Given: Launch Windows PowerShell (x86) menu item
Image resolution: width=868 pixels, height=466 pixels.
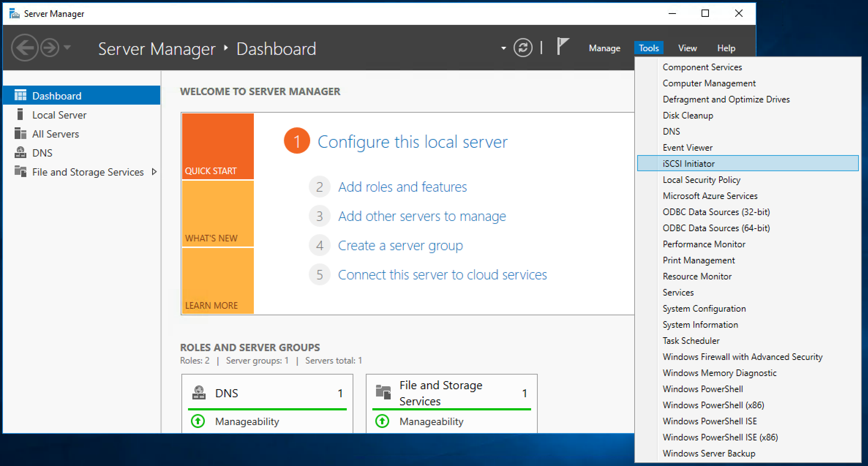Looking at the screenshot, I should 748,405.
